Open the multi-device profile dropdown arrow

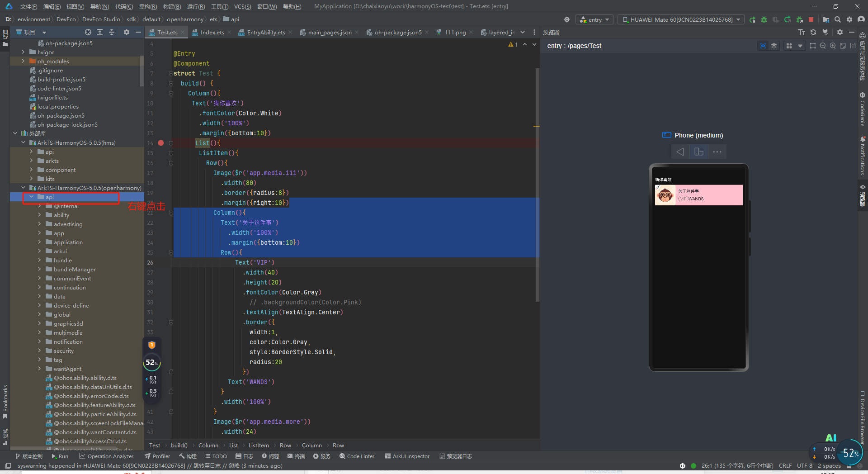(x=800, y=46)
